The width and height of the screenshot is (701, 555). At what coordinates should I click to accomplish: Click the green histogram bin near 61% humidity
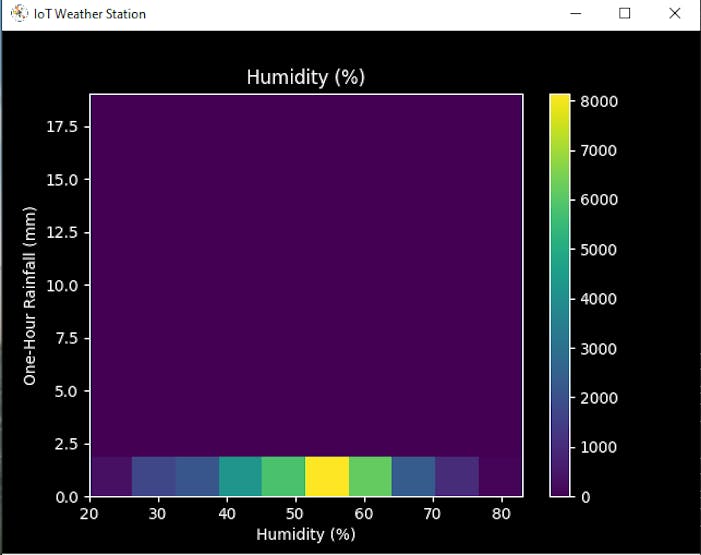[x=370, y=476]
